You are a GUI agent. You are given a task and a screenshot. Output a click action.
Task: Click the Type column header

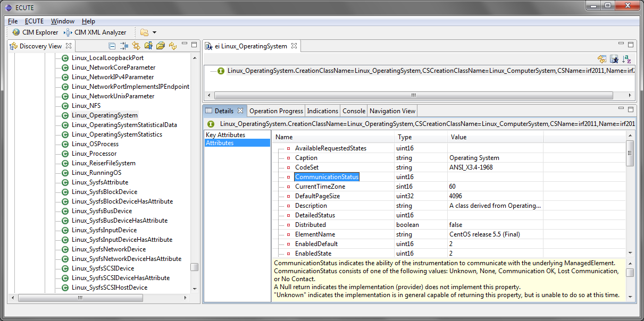[421, 137]
